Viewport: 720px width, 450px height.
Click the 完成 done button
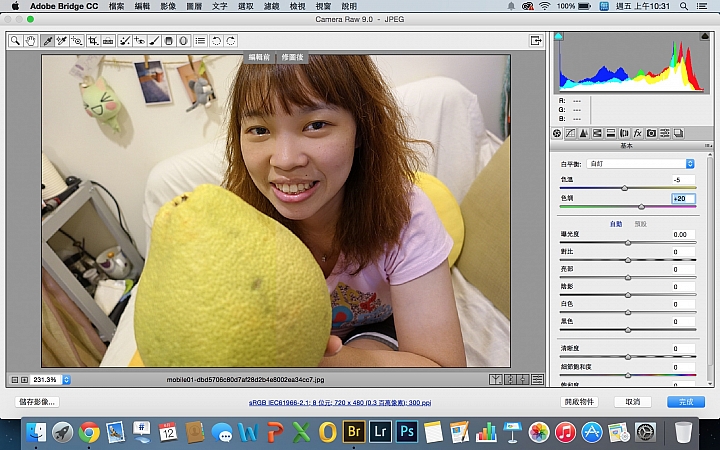[686, 402]
